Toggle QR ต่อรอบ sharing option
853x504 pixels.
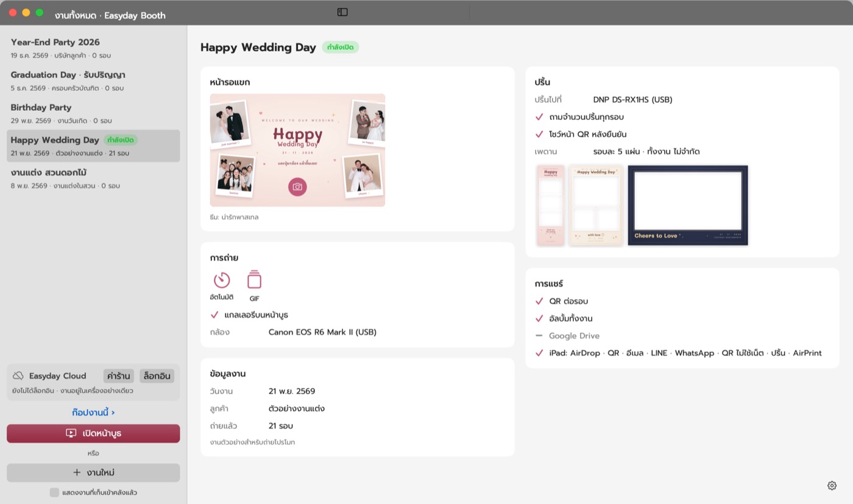point(539,301)
